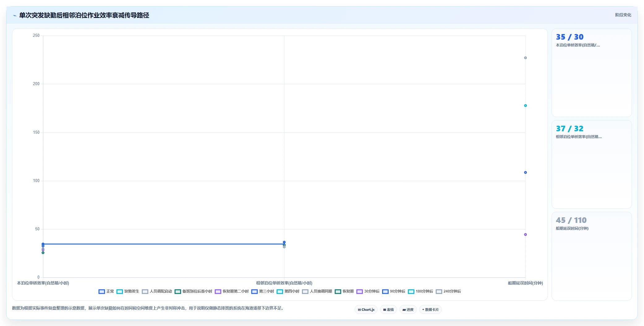This screenshot has height=326, width=644.
Task: Click the wave icon beside the chart title
Action: point(15,15)
